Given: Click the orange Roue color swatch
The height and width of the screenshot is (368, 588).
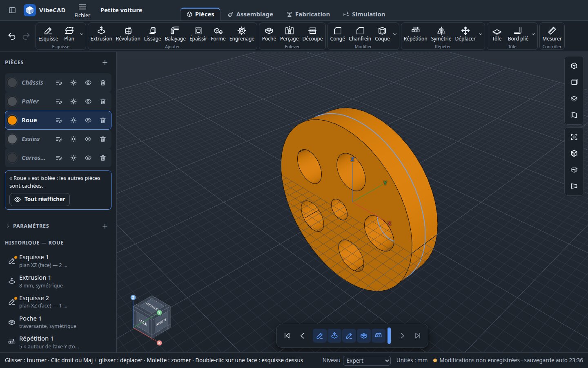Looking at the screenshot, I should pyautogui.click(x=12, y=120).
